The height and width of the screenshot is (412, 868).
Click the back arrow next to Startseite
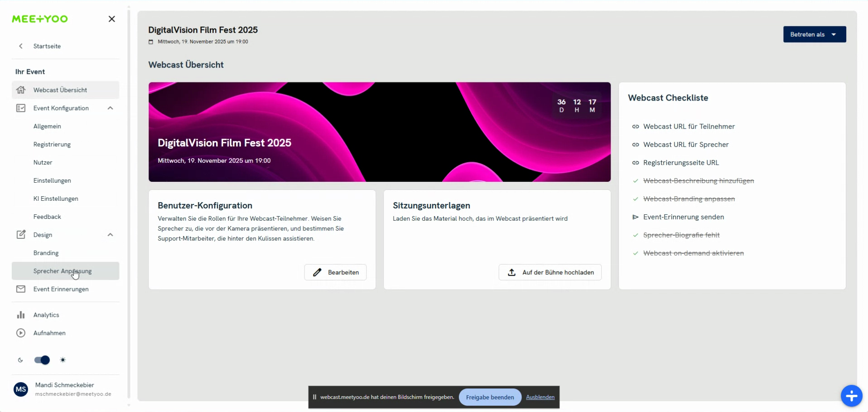[x=21, y=46]
